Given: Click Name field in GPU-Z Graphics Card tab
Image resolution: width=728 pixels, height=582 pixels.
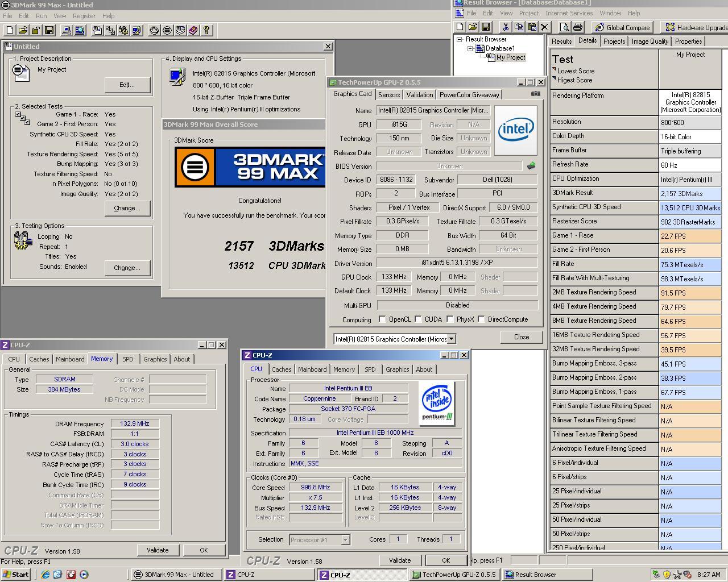Looking at the screenshot, I should (433, 110).
